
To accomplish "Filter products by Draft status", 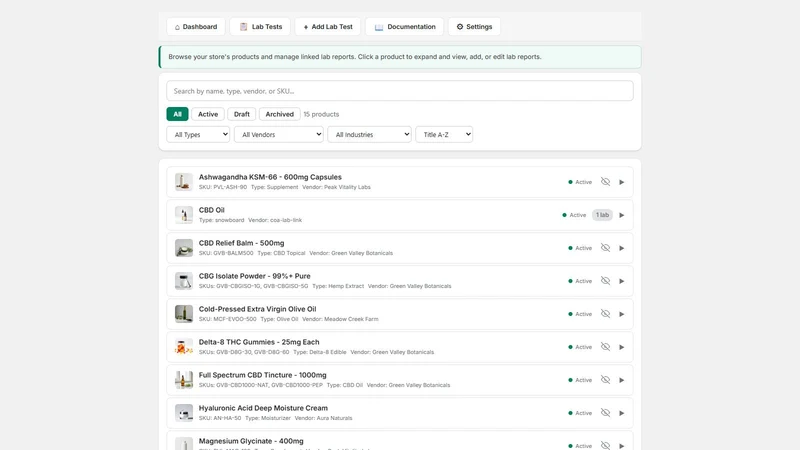I will 242,114.
